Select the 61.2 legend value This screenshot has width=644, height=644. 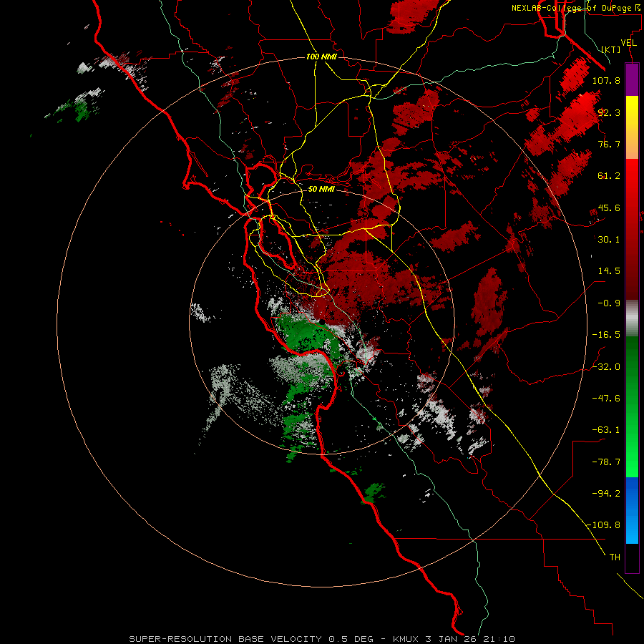609,176
